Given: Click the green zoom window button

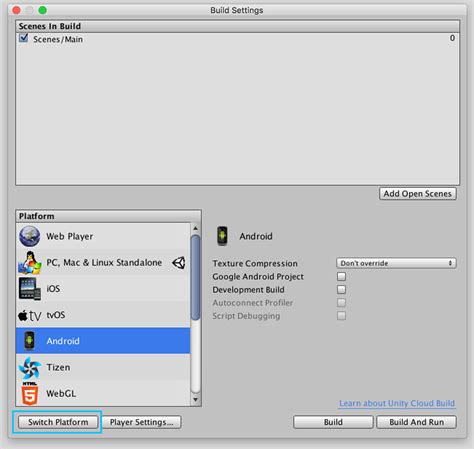Looking at the screenshot, I should (43, 10).
